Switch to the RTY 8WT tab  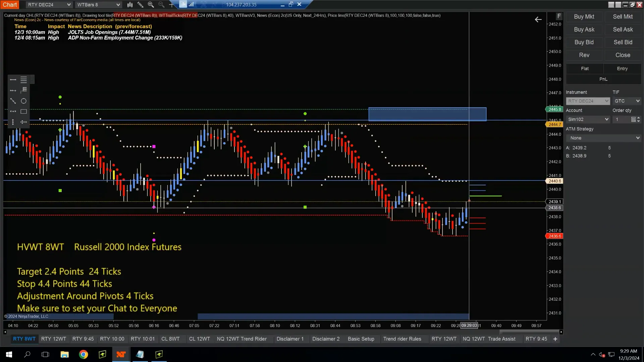[x=24, y=339]
